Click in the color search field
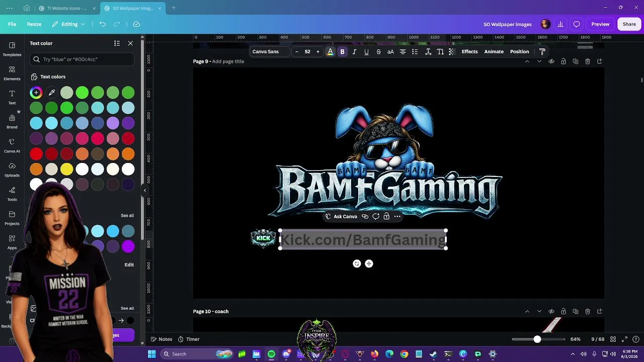 [x=82, y=59]
